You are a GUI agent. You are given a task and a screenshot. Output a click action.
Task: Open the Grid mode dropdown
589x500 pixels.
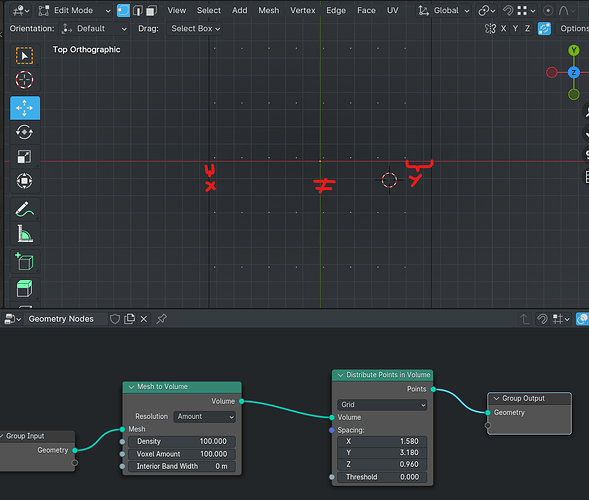[x=382, y=405]
